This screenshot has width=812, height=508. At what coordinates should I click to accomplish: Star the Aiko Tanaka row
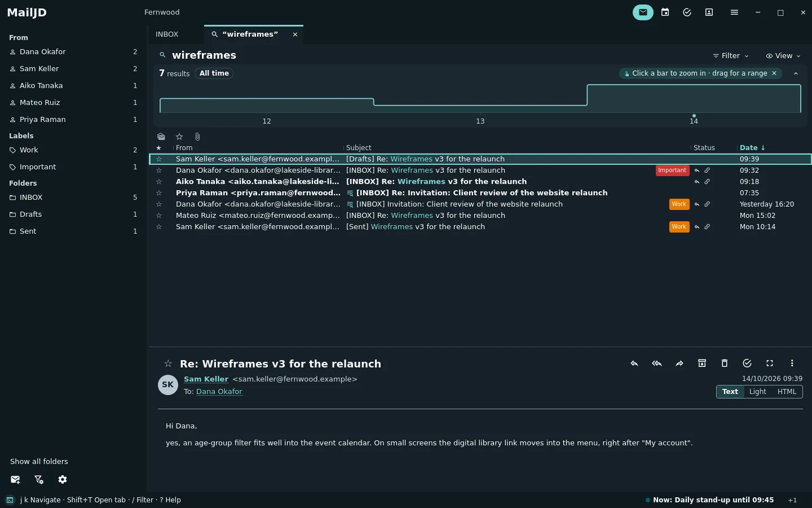(159, 182)
